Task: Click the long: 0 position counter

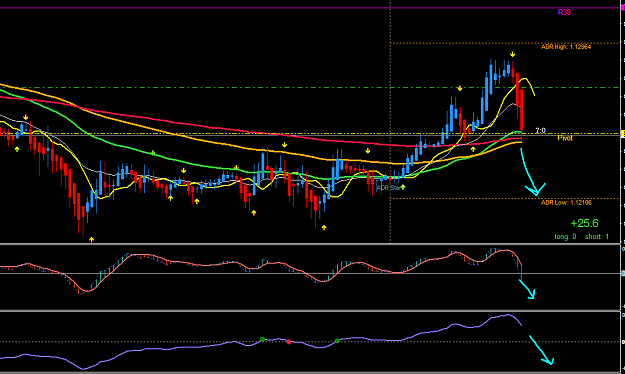Action: tap(565, 236)
